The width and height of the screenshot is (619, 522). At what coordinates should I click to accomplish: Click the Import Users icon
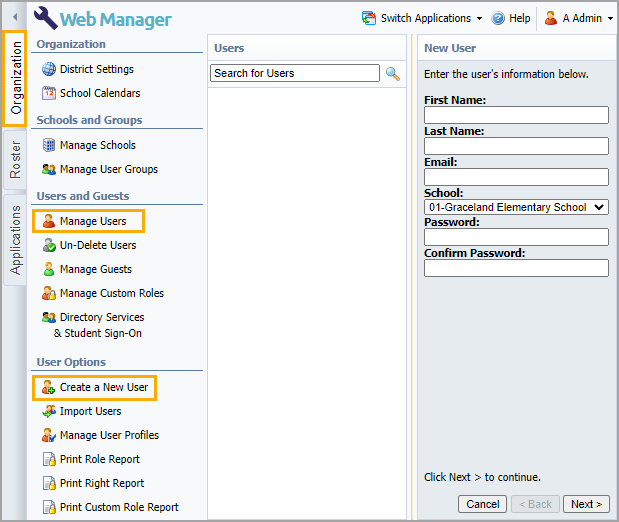[49, 411]
